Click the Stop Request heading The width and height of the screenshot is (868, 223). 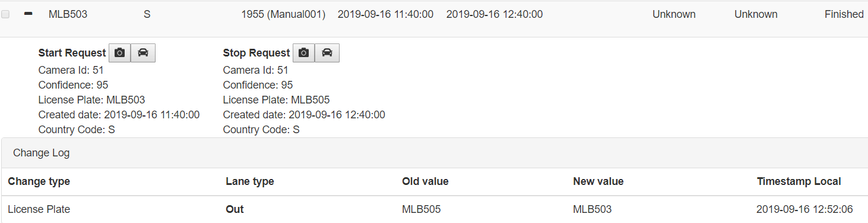pyautogui.click(x=256, y=53)
